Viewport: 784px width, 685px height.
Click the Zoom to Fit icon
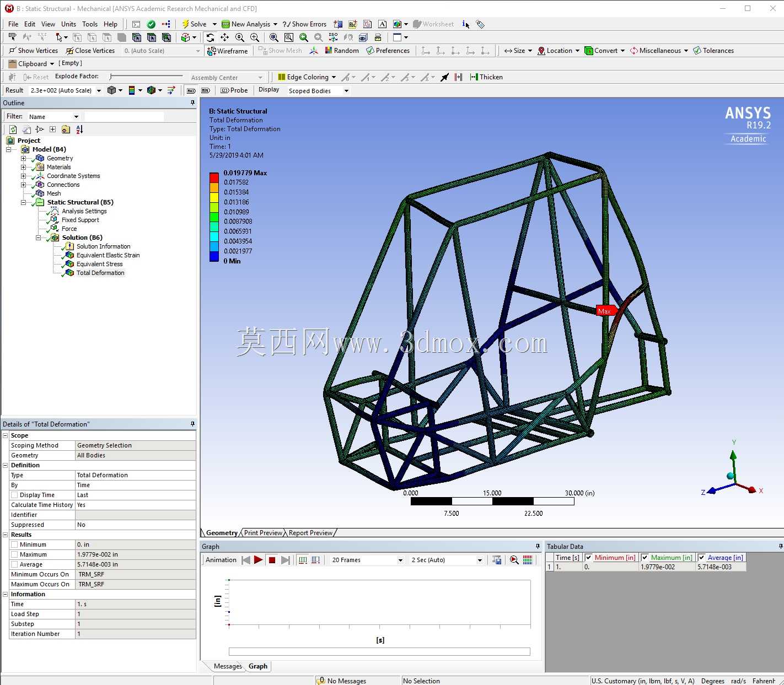(274, 37)
